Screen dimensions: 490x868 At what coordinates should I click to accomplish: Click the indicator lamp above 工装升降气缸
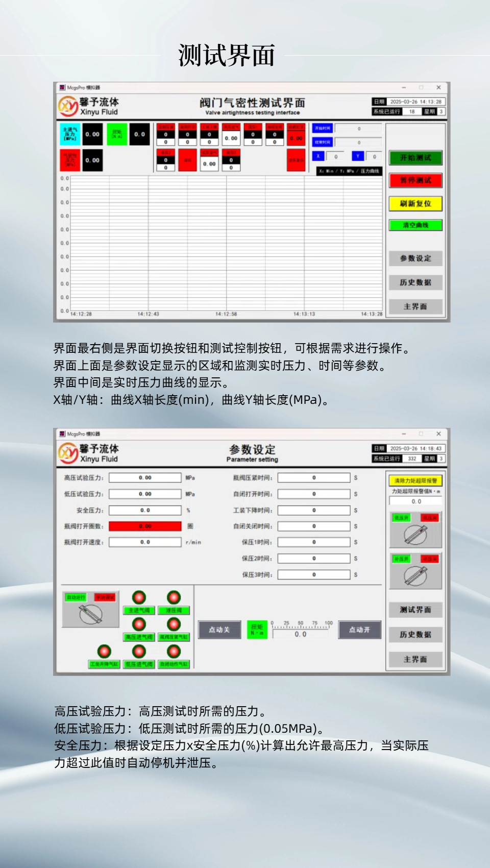point(104,651)
